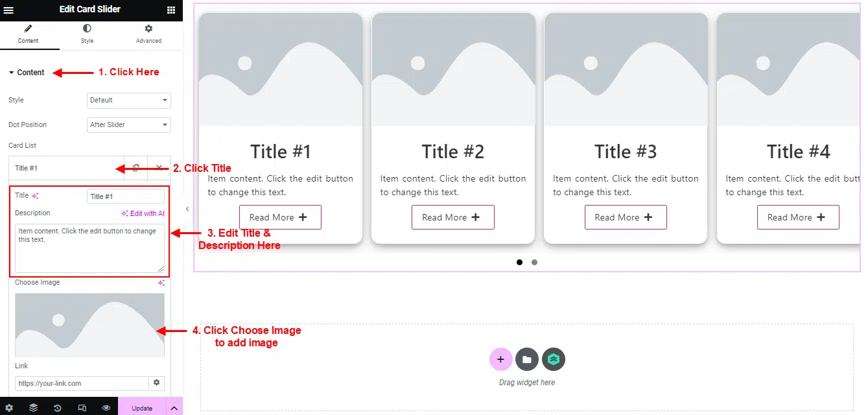Collapse the Content section
Screen dimensions: 868x415
click(x=27, y=73)
